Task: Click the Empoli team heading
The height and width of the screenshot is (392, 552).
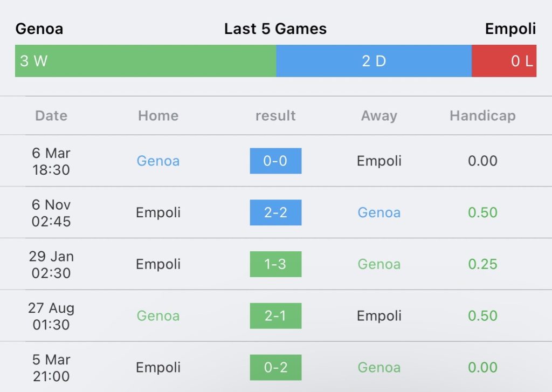Action: [x=510, y=29]
